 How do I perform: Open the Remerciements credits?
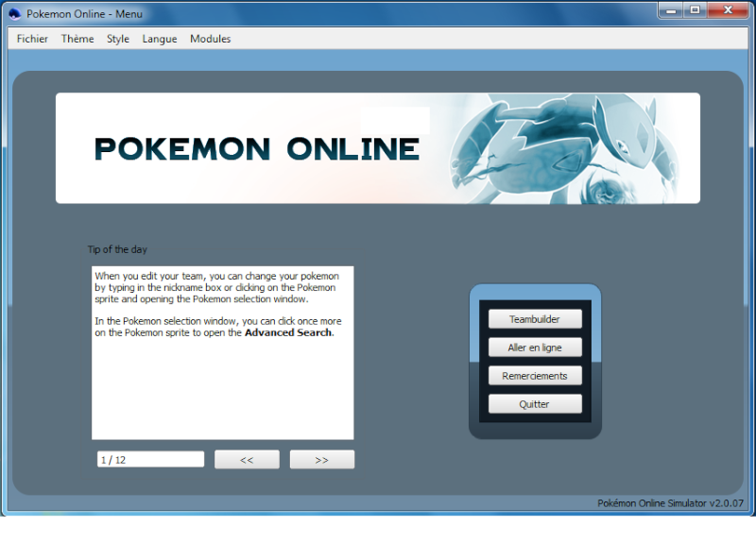(x=535, y=376)
